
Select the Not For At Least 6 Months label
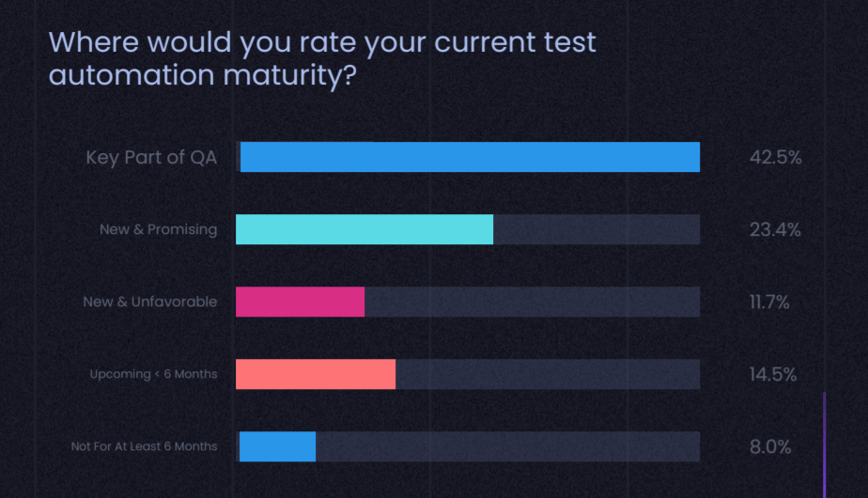[144, 446]
